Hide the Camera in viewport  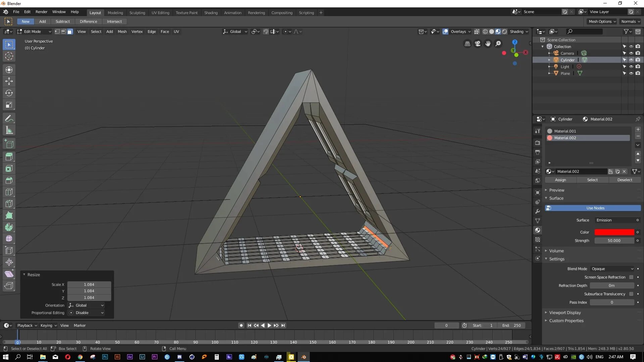631,53
